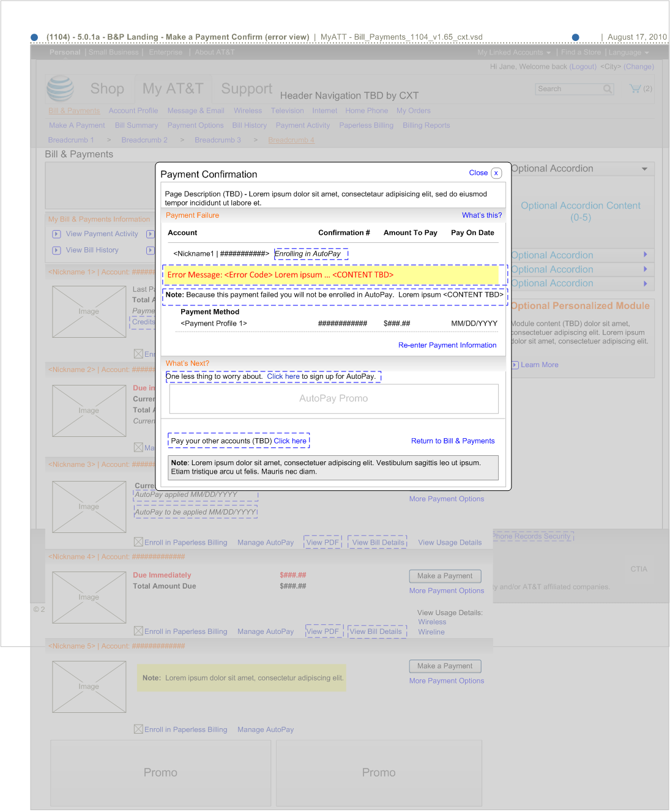Check Enroll in Paperless Billing for Nickname 5
670x812 pixels.
(138, 729)
